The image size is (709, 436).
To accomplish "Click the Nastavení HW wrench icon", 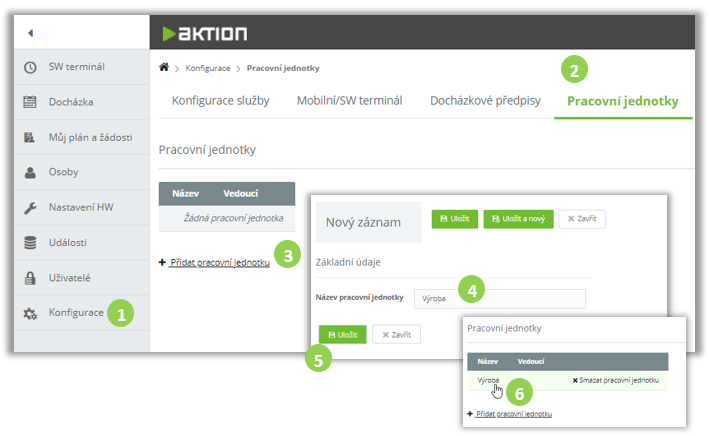I will 30,207.
